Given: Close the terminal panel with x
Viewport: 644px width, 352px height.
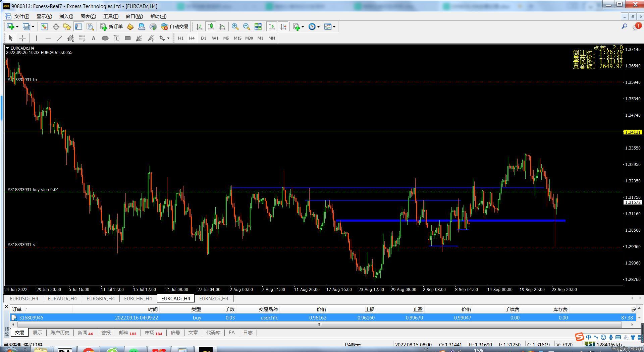Looking at the screenshot, I should pos(6,306).
